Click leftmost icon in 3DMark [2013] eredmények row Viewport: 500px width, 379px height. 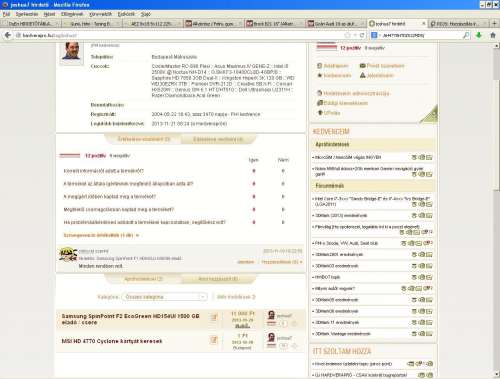[414, 215]
